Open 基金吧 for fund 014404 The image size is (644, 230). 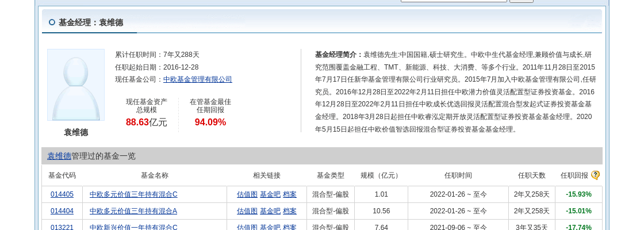270,211
